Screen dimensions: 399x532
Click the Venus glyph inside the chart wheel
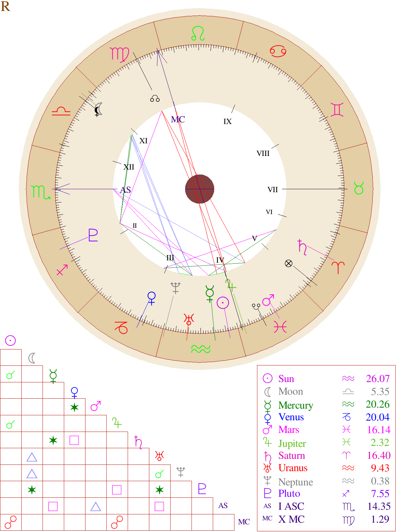point(151,298)
